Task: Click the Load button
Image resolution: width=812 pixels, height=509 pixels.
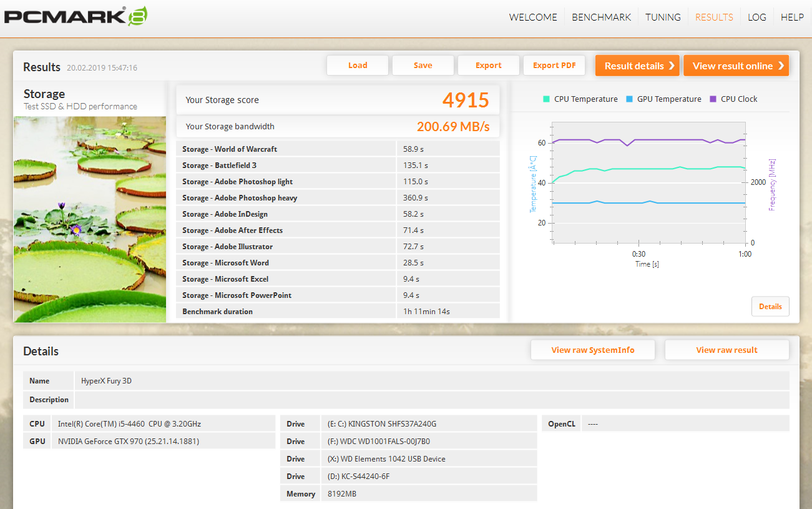Action: pyautogui.click(x=358, y=66)
